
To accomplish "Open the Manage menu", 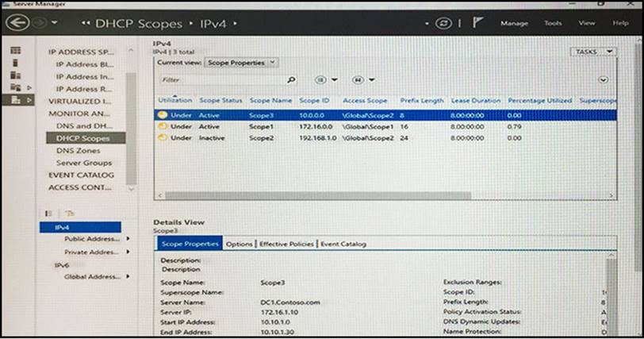I will tap(514, 23).
